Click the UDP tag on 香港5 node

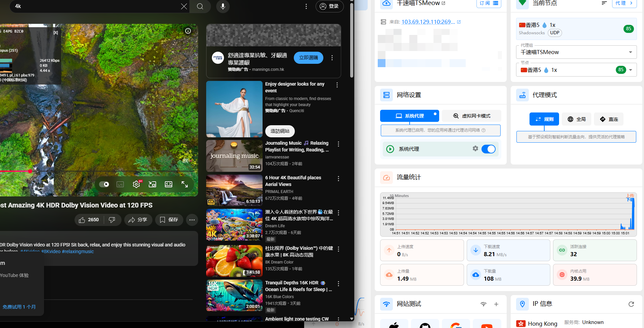click(555, 33)
